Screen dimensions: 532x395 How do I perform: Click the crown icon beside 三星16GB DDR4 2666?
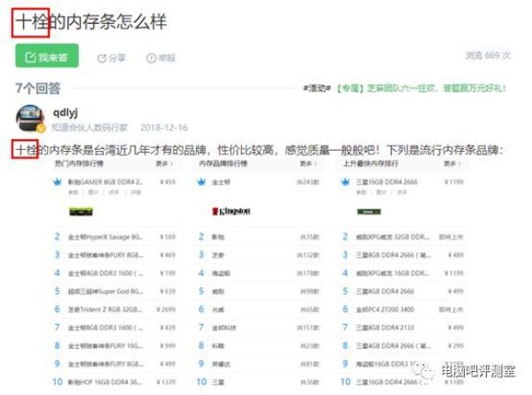pos(346,182)
